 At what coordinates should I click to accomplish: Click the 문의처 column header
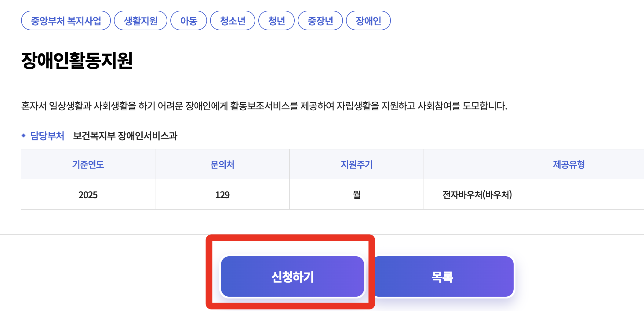pos(222,165)
